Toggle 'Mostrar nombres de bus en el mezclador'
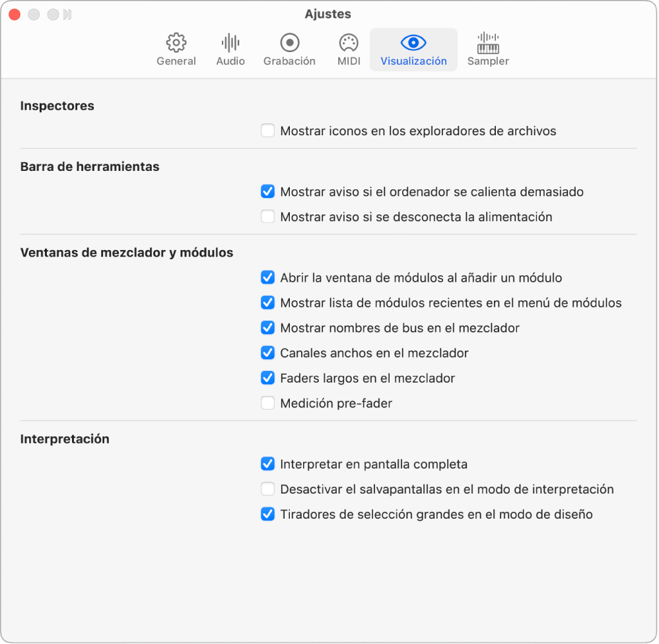The width and height of the screenshot is (659, 644). coord(267,328)
